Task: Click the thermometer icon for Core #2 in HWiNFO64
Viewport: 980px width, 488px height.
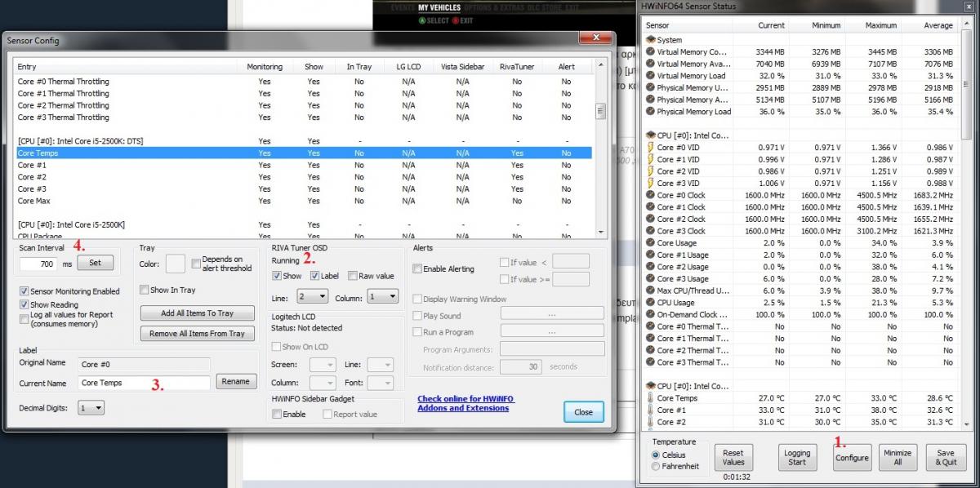Action: tap(650, 422)
